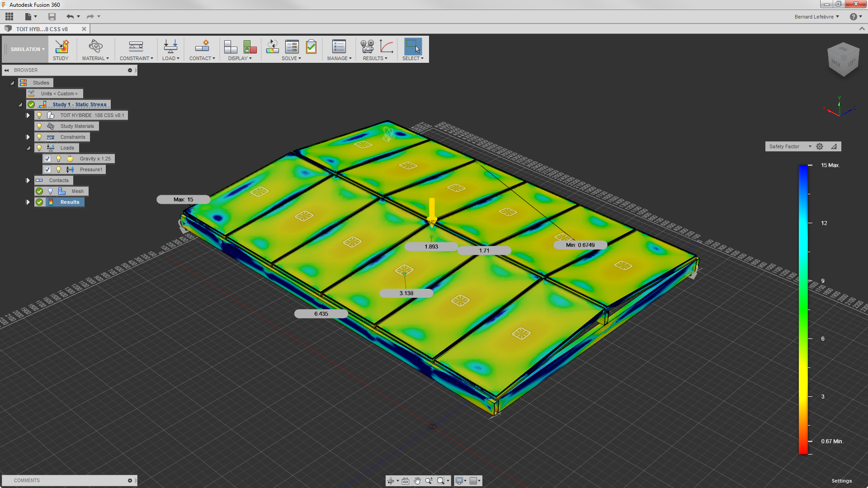This screenshot has height=488, width=868.
Task: Click the Results chart icon
Action: pyautogui.click(x=387, y=47)
